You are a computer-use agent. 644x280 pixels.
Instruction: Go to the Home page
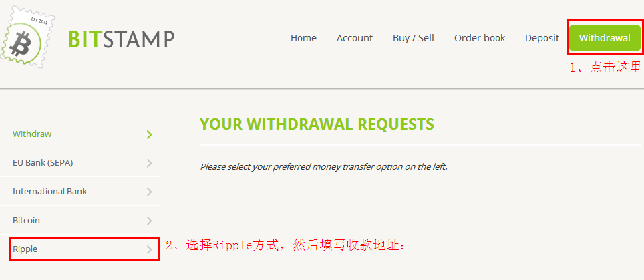[x=303, y=38]
